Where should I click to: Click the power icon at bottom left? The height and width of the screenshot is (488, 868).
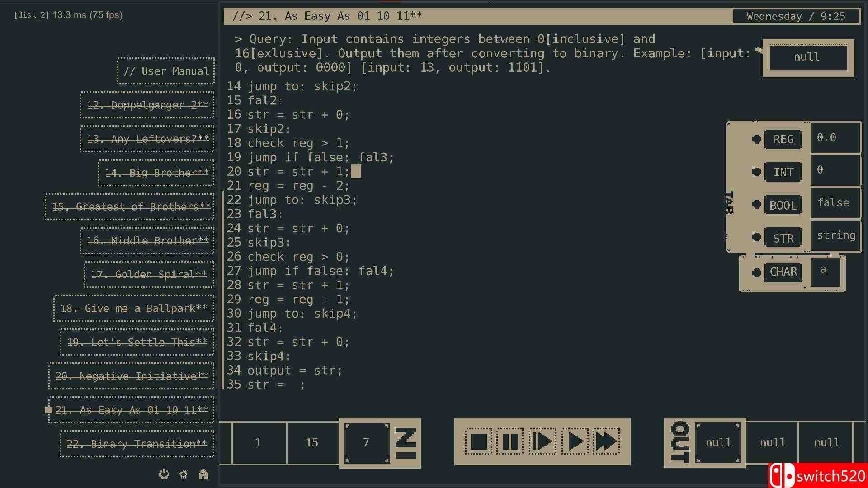coord(164,474)
